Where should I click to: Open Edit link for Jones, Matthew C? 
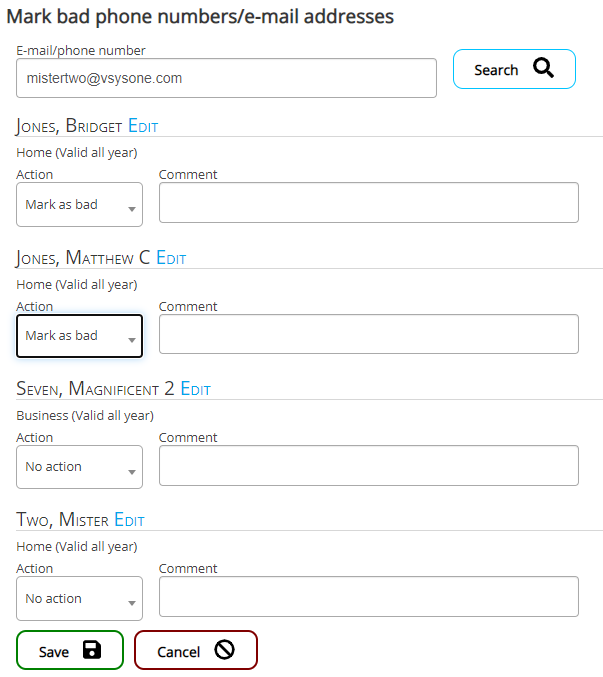(x=171, y=258)
